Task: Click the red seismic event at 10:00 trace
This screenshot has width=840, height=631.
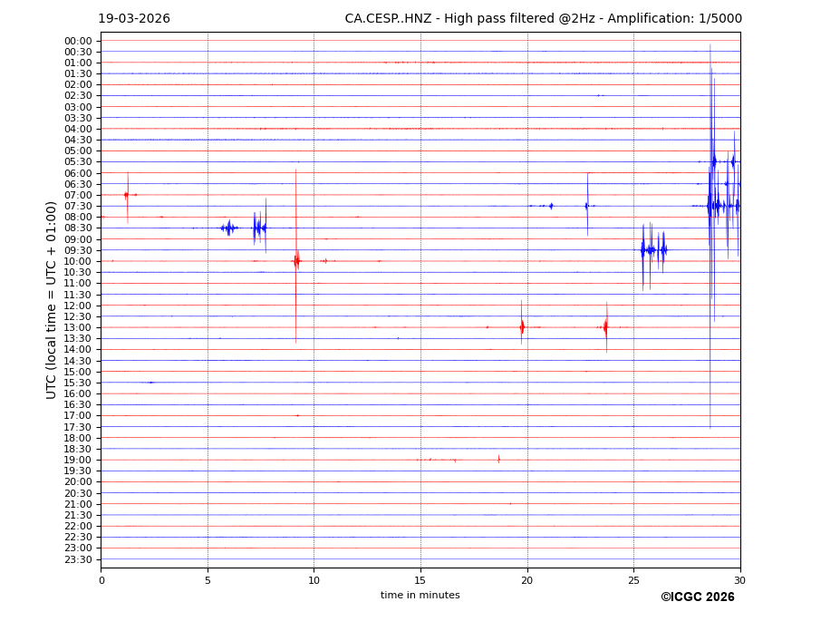Action: click(x=296, y=261)
